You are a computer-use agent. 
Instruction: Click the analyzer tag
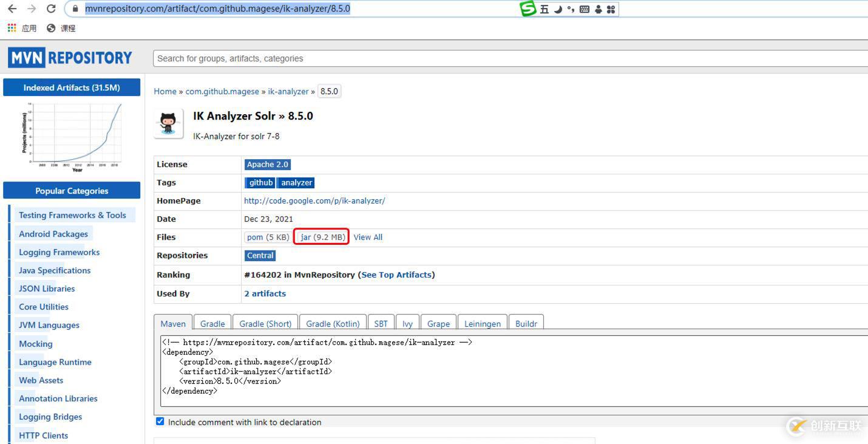(x=296, y=183)
